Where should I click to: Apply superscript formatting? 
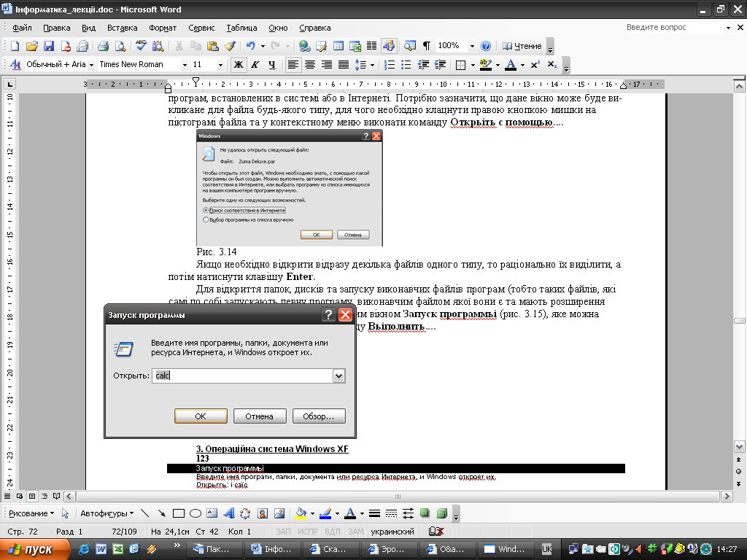coord(535,65)
